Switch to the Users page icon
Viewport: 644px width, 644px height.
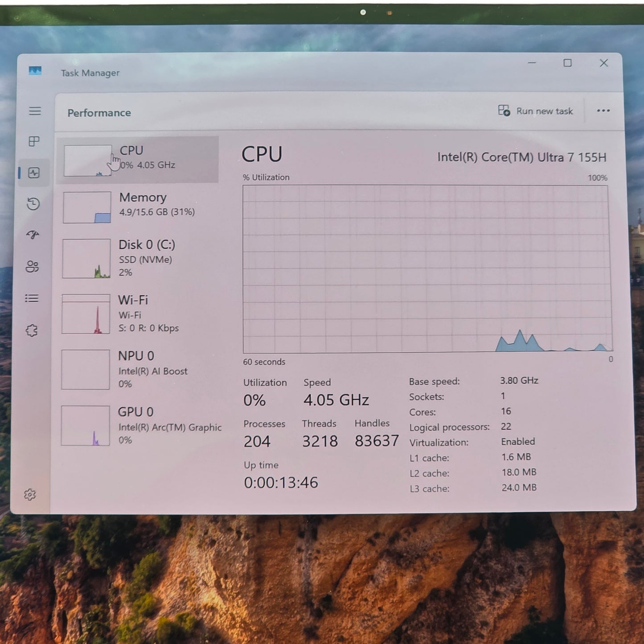tap(33, 267)
